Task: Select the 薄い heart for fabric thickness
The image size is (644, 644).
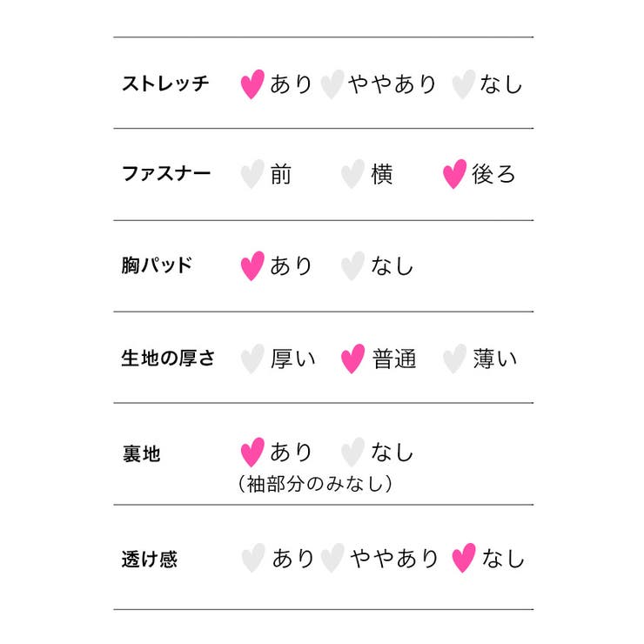Action: (x=454, y=359)
